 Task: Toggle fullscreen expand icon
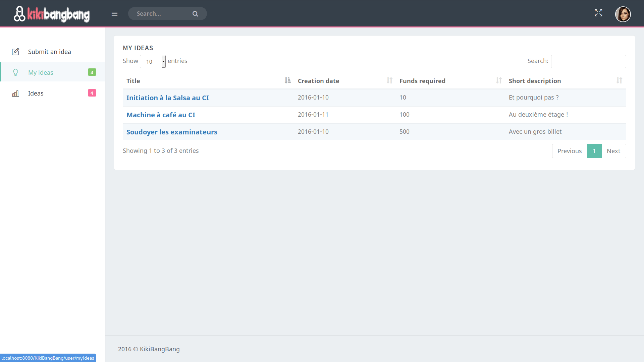[598, 13]
